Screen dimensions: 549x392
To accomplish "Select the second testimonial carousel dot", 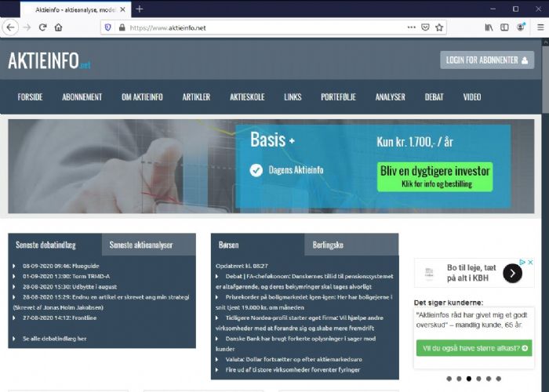I will tap(459, 379).
